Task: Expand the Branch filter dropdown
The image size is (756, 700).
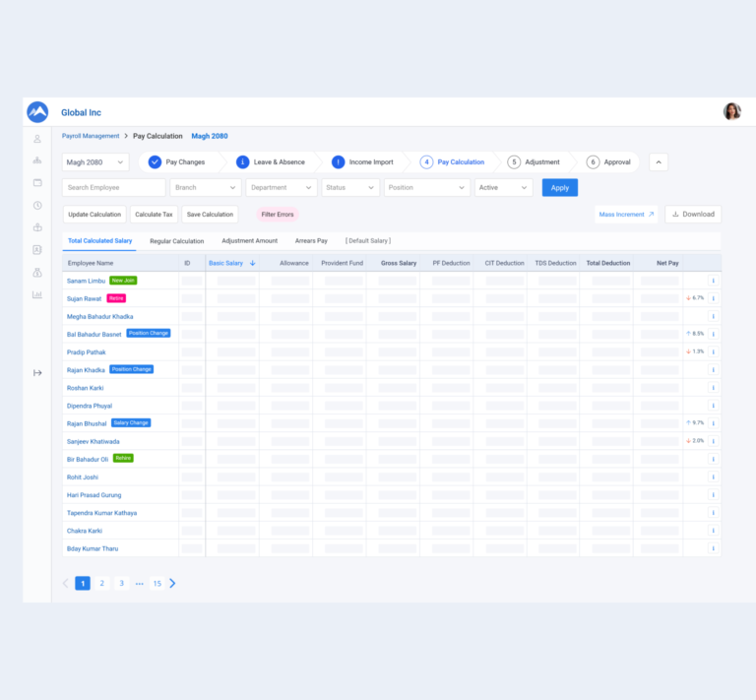Action: pos(206,187)
